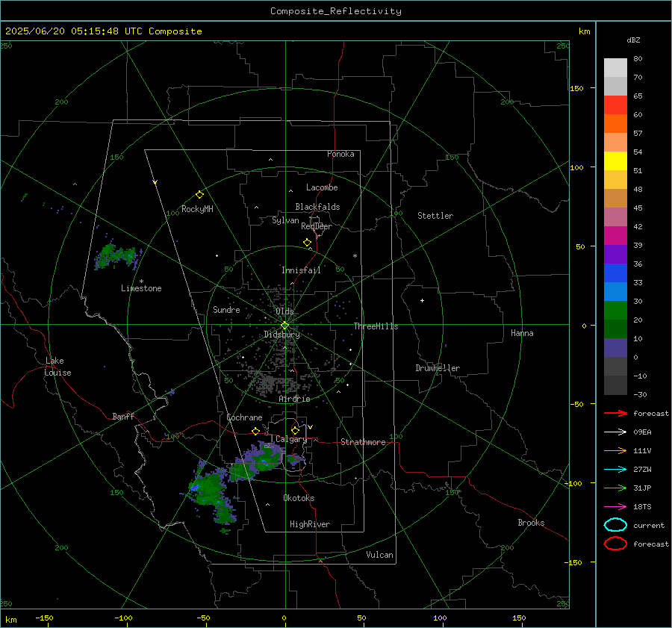Select the magenta 42–39 dBZ color swatch

point(615,236)
